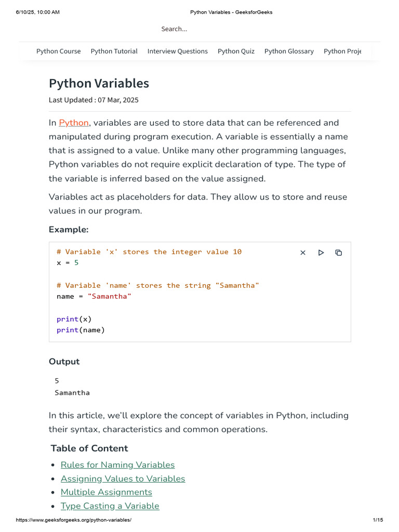Go to Interview Questions in the nav bar
This screenshot has width=399, height=532.
[x=178, y=51]
